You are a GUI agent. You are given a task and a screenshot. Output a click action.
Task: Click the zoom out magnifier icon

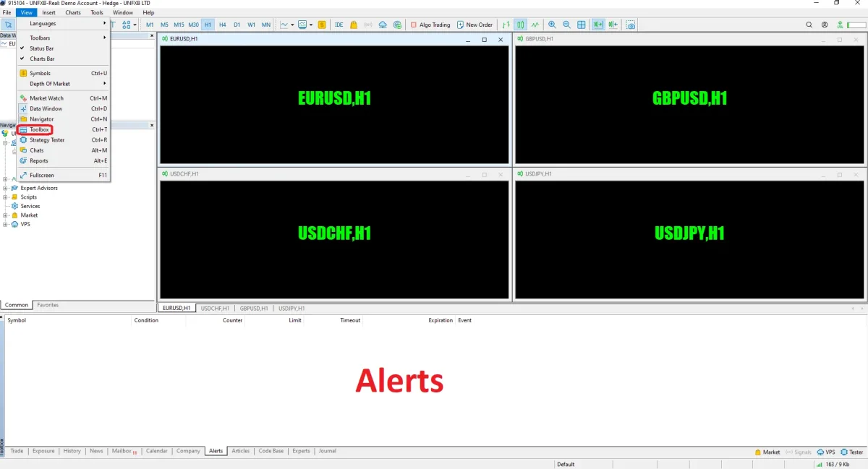[566, 25]
